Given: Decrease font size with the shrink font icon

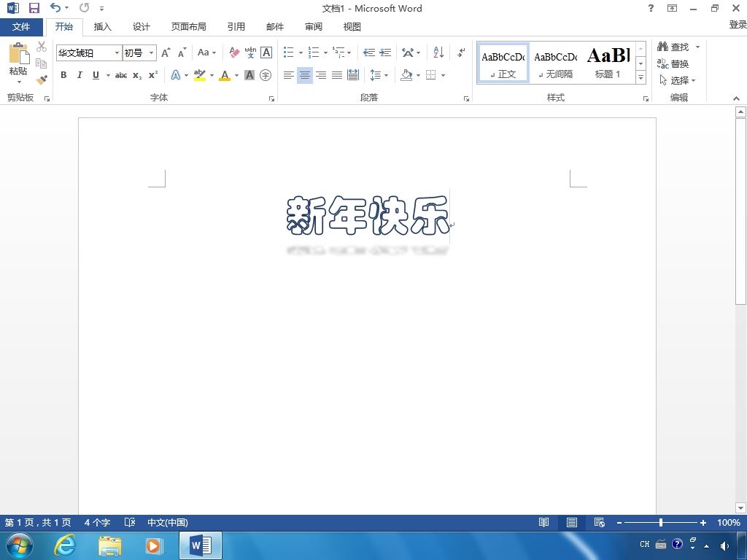Looking at the screenshot, I should click(x=182, y=52).
